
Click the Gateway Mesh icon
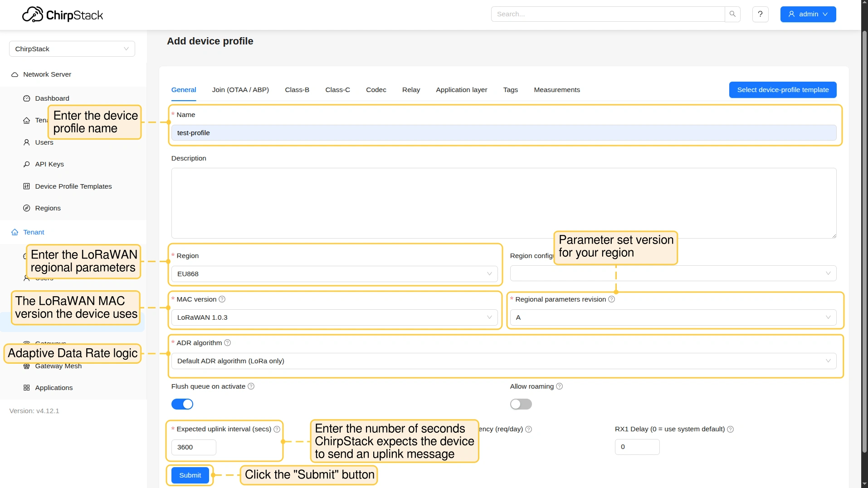click(27, 366)
